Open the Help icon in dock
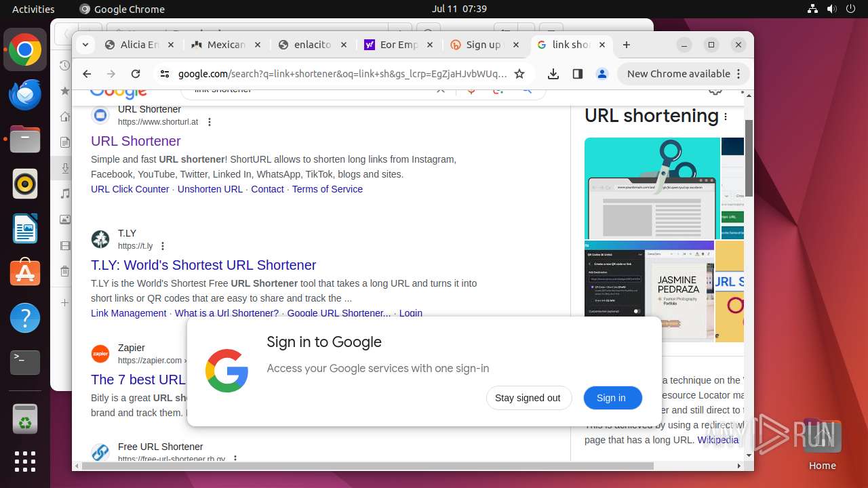The image size is (868, 488). 25,319
